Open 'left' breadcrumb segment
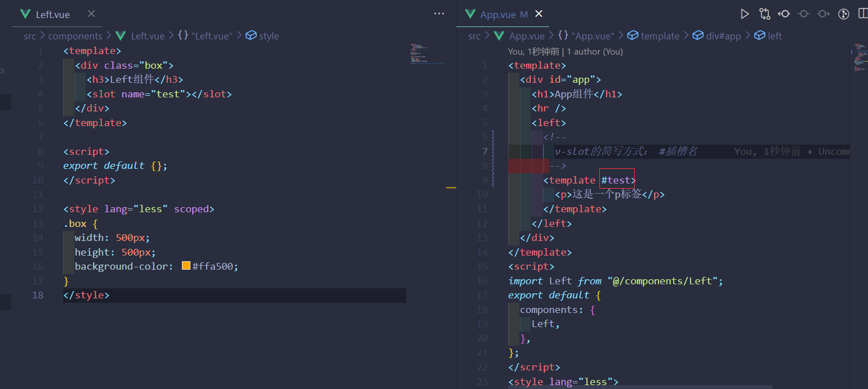This screenshot has width=868, height=389. point(775,36)
